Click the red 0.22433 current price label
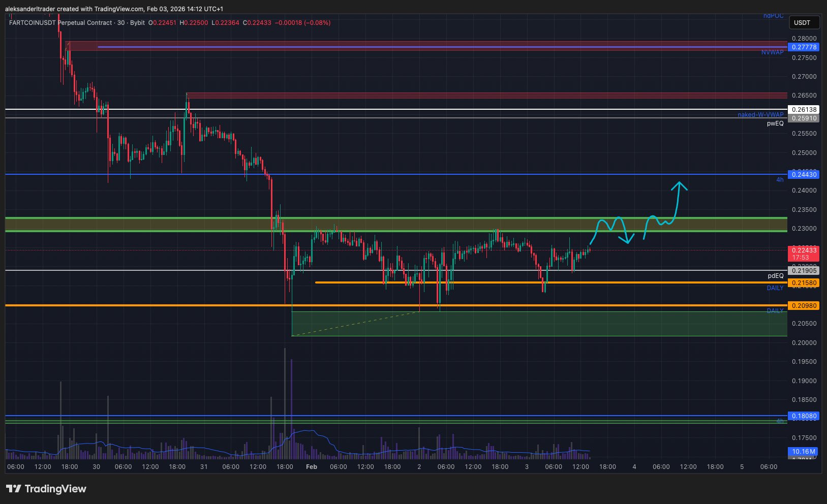 click(803, 253)
